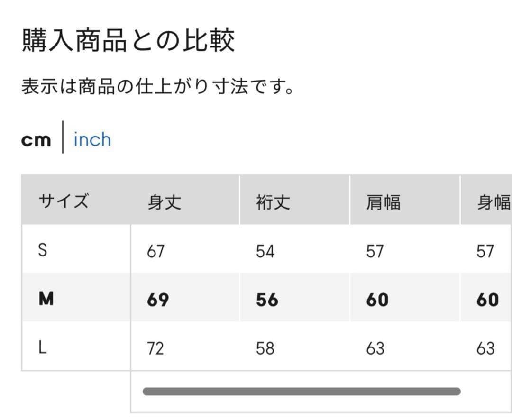Viewport: 512px width, 420px height.
Task: Select the bold size M row label
Action: pyautogui.click(x=46, y=299)
